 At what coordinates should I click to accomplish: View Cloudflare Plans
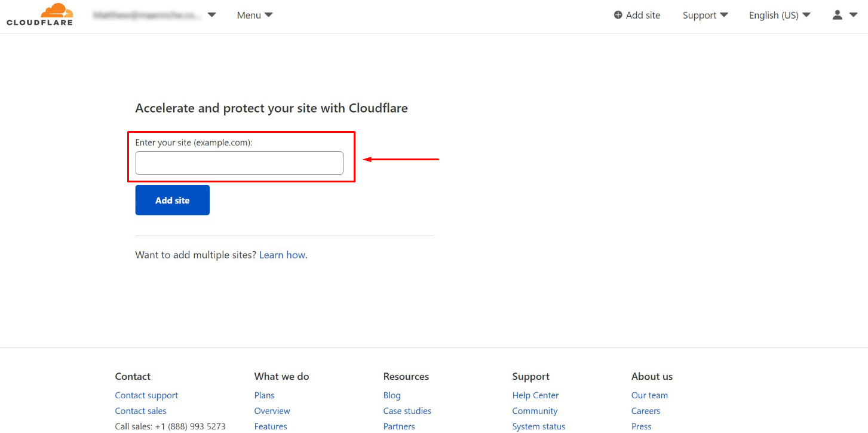(x=264, y=395)
